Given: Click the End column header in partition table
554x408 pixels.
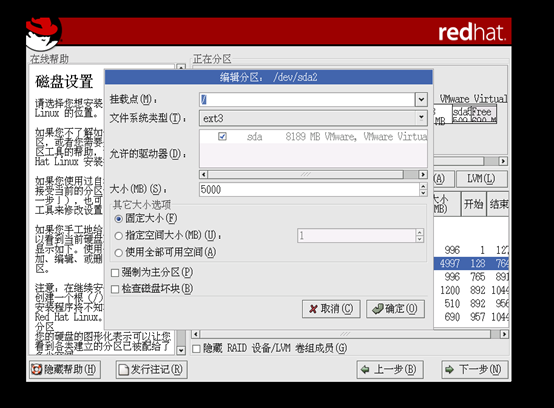Looking at the screenshot, I should 497,204.
